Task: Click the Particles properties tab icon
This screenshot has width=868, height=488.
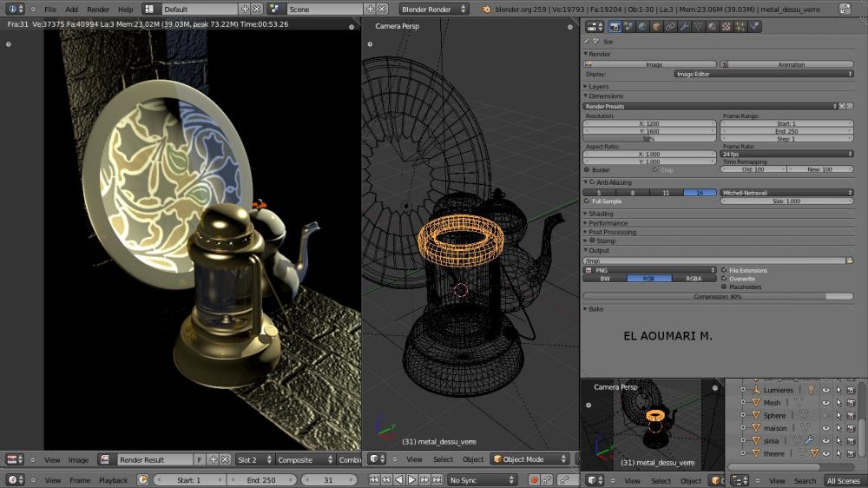Action: coord(740,27)
